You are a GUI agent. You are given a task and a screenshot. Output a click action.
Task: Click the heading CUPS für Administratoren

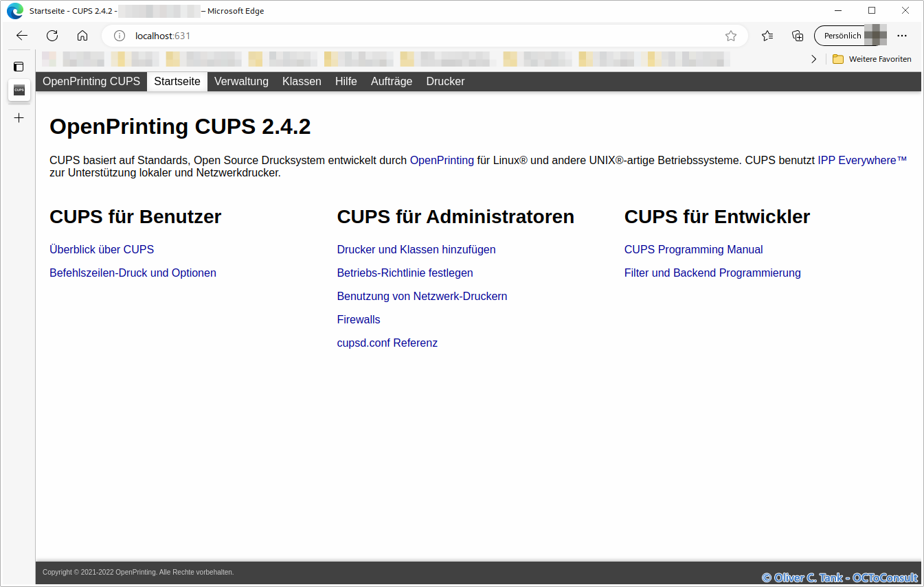pos(455,217)
